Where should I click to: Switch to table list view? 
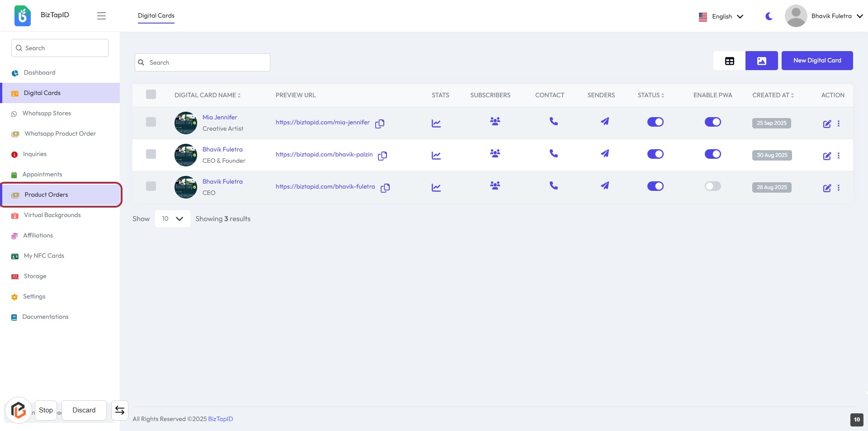(x=729, y=61)
